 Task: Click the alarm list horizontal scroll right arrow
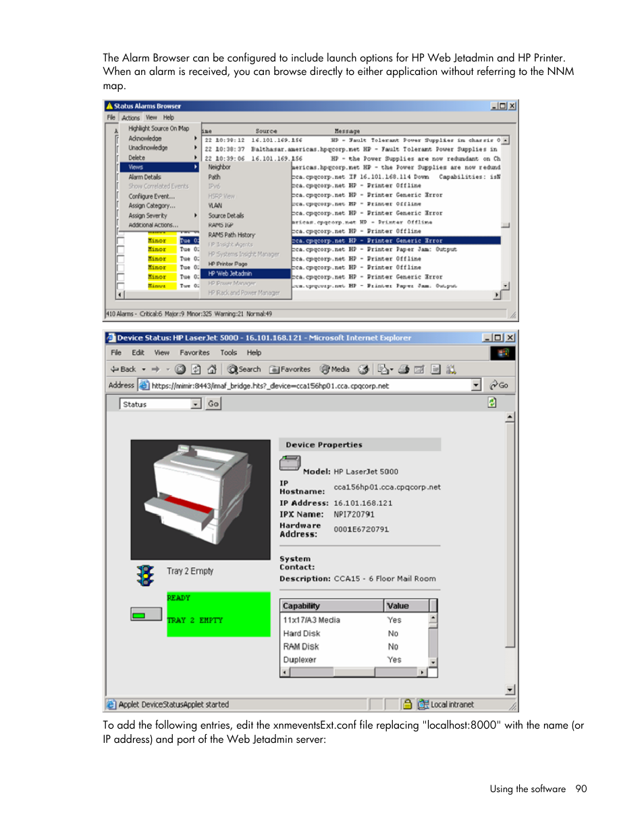498,295
